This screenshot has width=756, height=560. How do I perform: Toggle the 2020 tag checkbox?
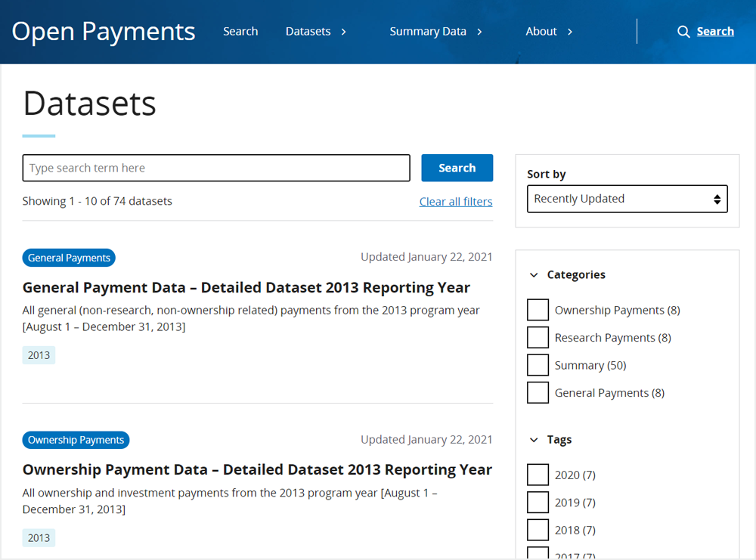pos(538,475)
